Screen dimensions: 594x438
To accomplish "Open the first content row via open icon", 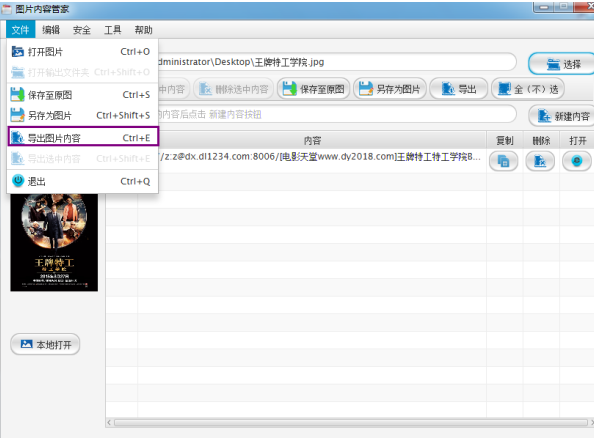I will click(577, 161).
